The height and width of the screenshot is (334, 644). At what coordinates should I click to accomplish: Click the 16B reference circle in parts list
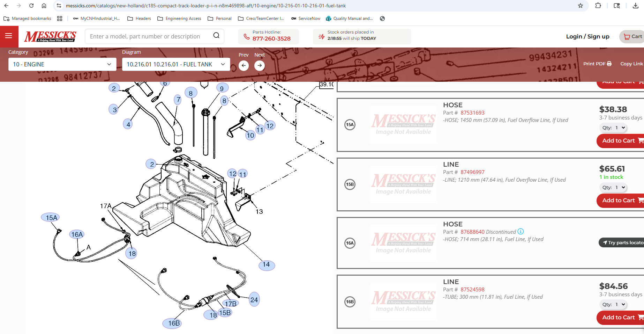(350, 302)
